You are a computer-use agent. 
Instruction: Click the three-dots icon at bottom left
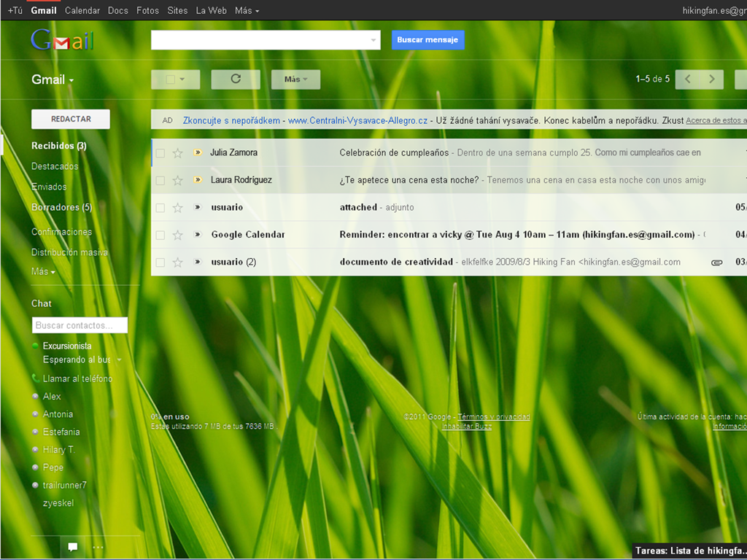click(98, 547)
